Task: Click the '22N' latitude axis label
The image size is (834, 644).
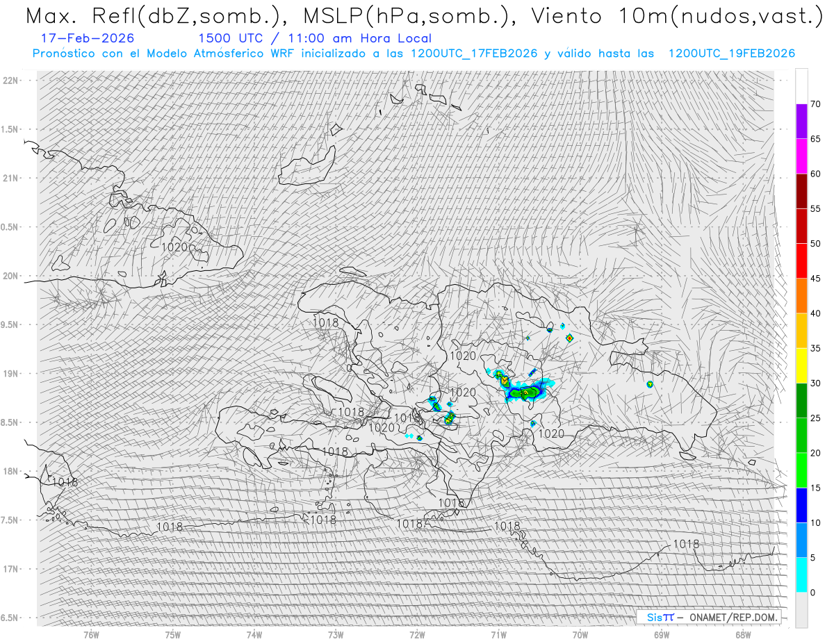Action: tap(11, 81)
